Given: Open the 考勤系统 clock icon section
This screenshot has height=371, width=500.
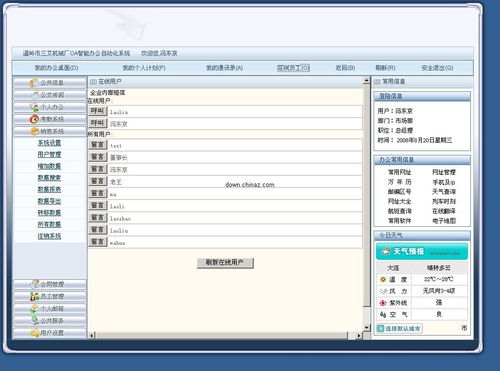Looking at the screenshot, I should [x=50, y=119].
